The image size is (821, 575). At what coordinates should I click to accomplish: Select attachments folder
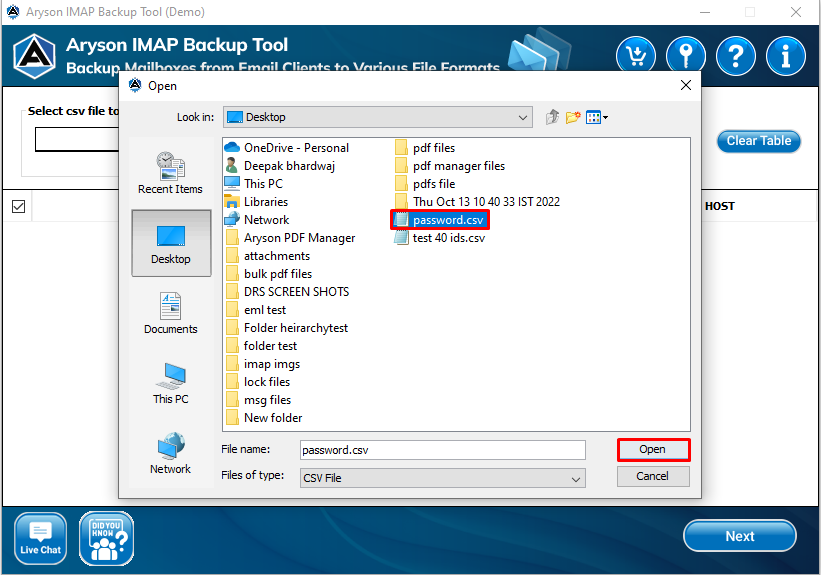(x=268, y=256)
